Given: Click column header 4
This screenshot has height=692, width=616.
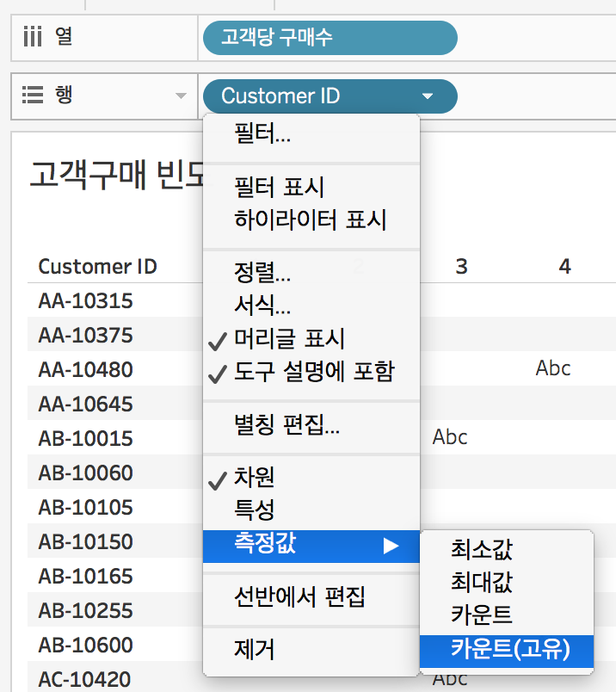Looking at the screenshot, I should (565, 267).
